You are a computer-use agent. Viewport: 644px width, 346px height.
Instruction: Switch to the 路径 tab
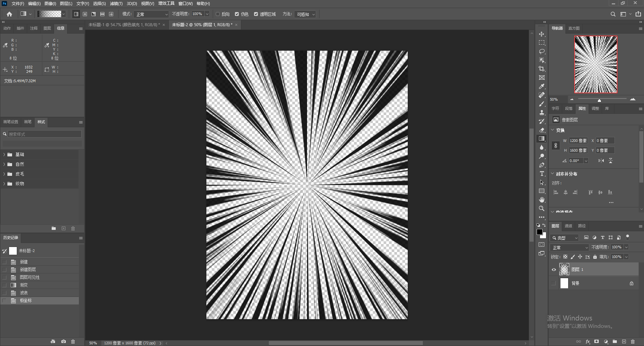click(x=582, y=226)
